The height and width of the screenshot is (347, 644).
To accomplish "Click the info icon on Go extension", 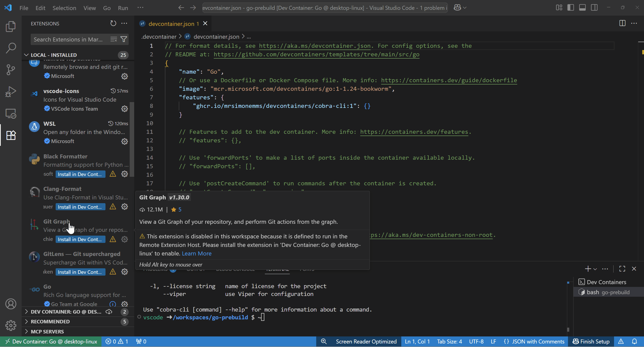I will click(x=113, y=304).
